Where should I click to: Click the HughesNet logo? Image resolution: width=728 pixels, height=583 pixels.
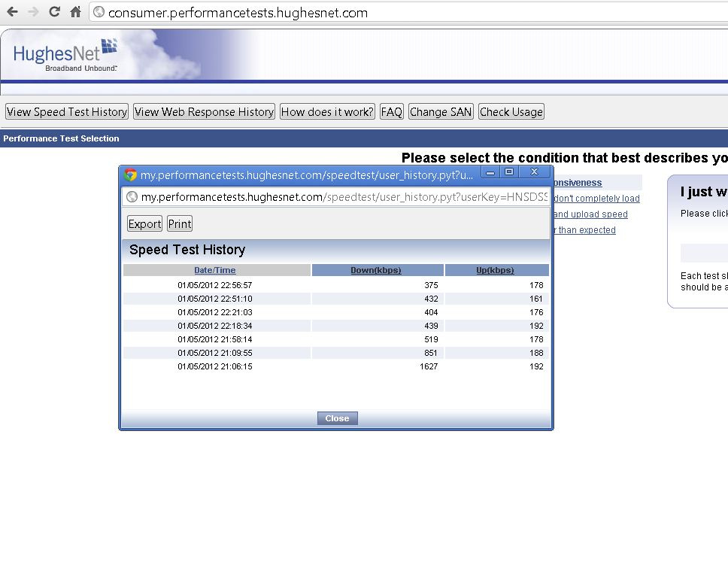65,55
